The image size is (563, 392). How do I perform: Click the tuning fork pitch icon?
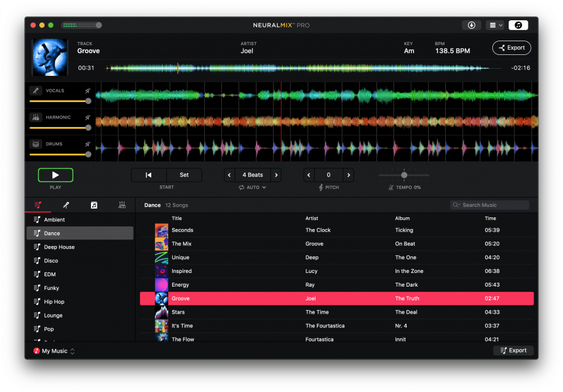321,187
